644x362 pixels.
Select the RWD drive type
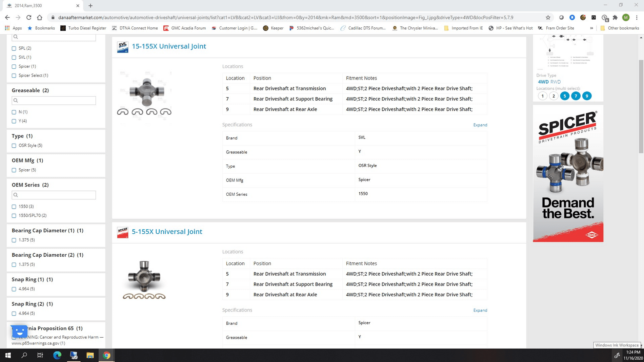556,82
